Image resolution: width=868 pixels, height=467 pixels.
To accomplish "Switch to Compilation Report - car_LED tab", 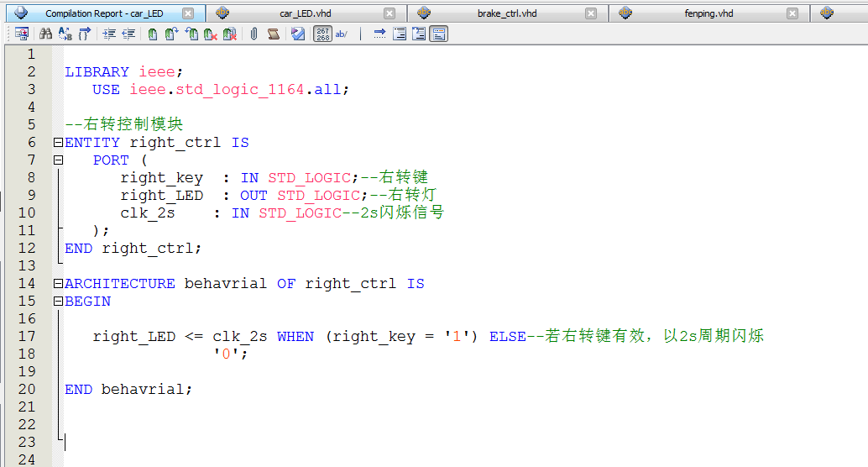I will (x=104, y=13).
